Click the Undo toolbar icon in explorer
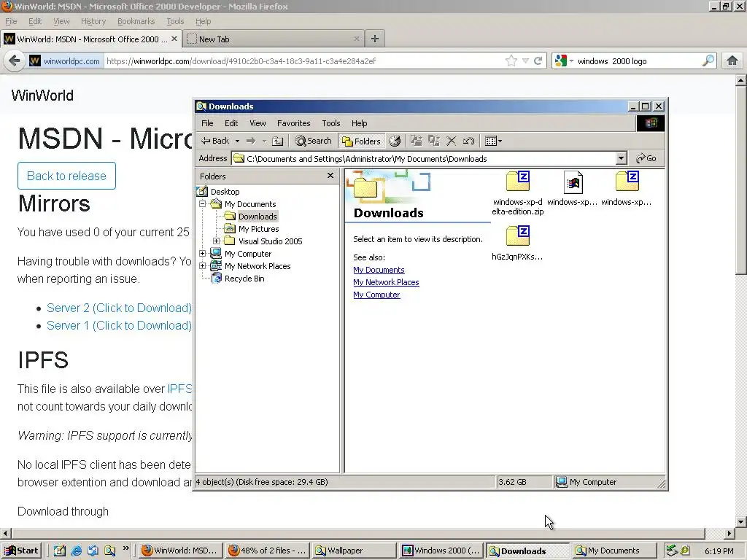 pos(468,141)
